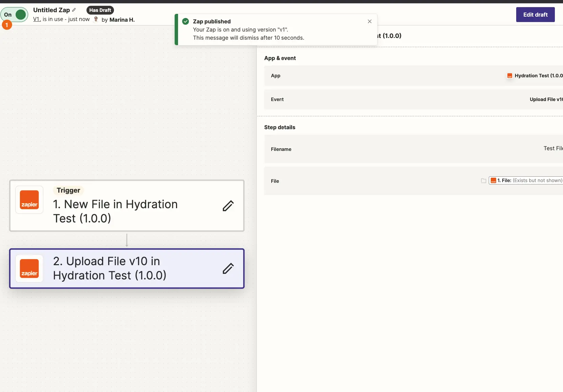Select the Upload File v10 step
This screenshot has width=563, height=392.
pos(127,269)
